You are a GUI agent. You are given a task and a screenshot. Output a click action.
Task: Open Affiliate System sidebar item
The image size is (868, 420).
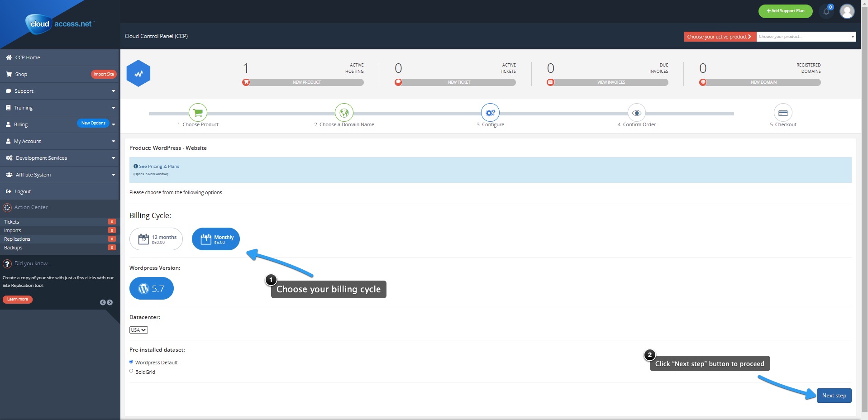(x=59, y=175)
